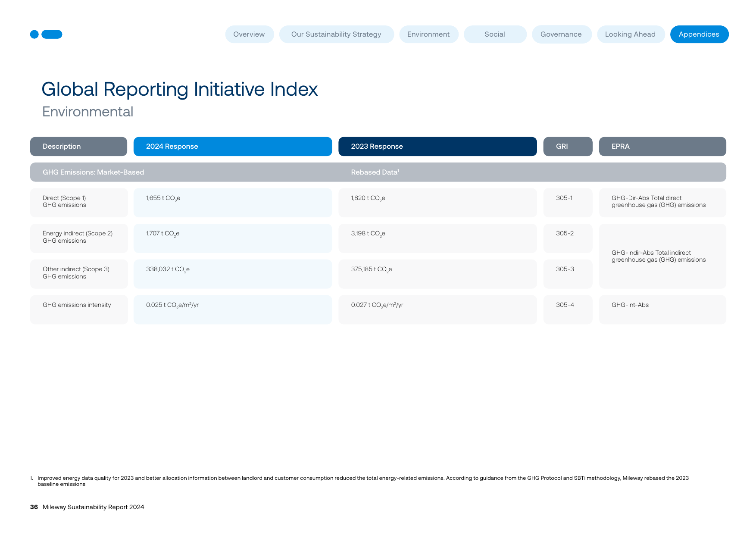Click the Appendices tab
Image resolution: width=756 pixels, height=535 pixels.
(699, 34)
